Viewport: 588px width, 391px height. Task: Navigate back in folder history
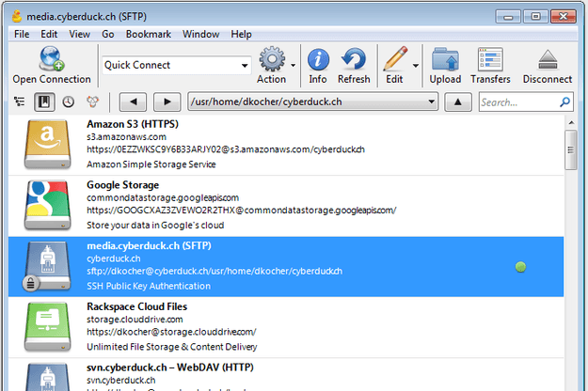133,102
